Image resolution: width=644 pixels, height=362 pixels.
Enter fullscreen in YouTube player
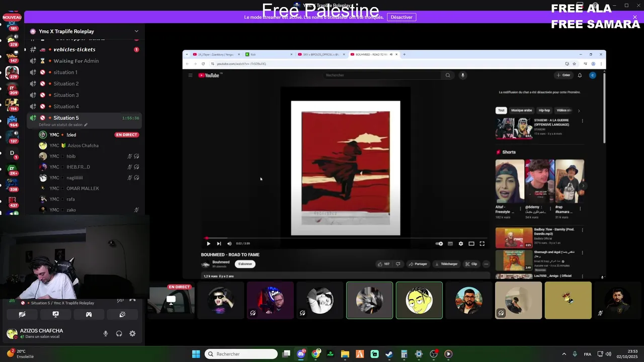coord(482,243)
